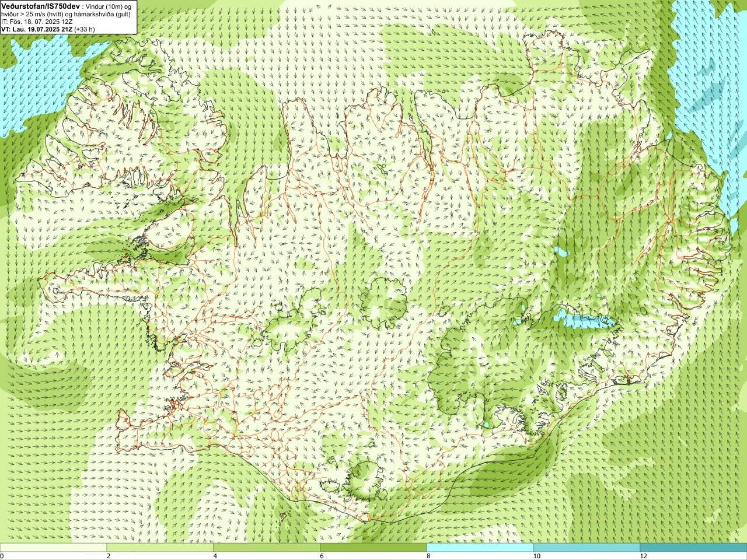This screenshot has width=747, height=560.
Task: Click the pale yellow 0–2 legend swatch
Action: [53, 548]
